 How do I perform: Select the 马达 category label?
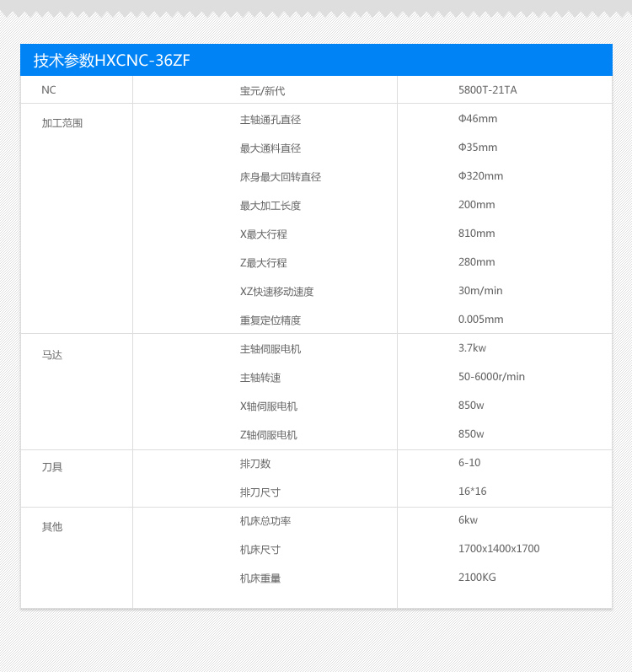(51, 355)
